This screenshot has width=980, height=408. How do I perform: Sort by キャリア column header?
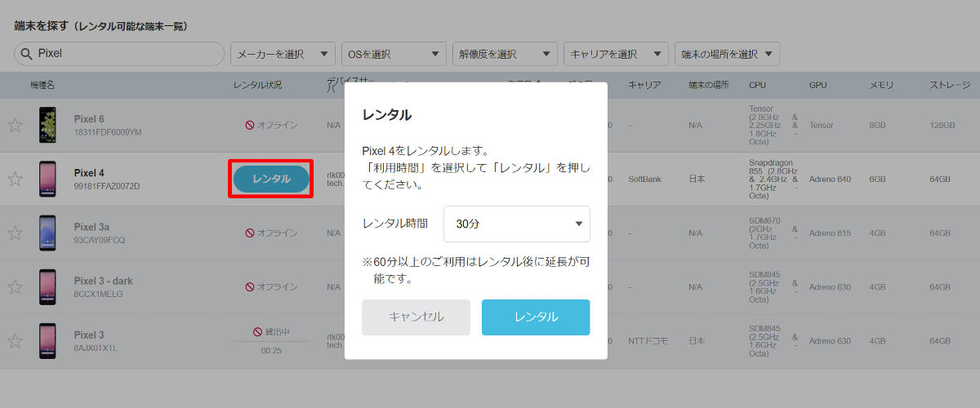(644, 86)
